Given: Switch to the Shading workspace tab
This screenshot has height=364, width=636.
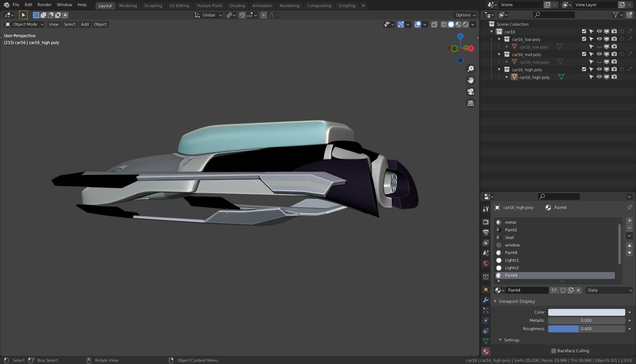Looking at the screenshot, I should pos(237,6).
